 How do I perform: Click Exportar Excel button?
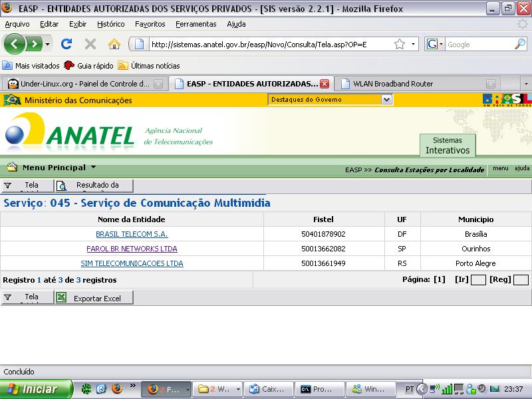94,297
